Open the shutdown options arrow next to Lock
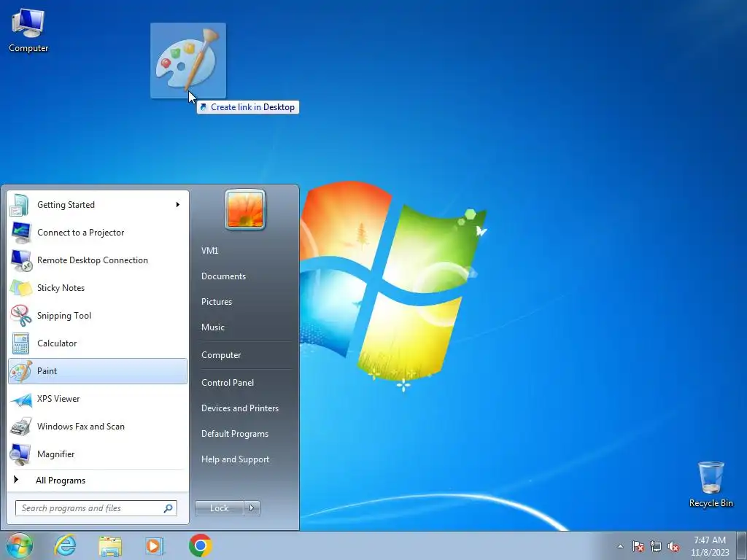The height and width of the screenshot is (560, 747). 252,508
